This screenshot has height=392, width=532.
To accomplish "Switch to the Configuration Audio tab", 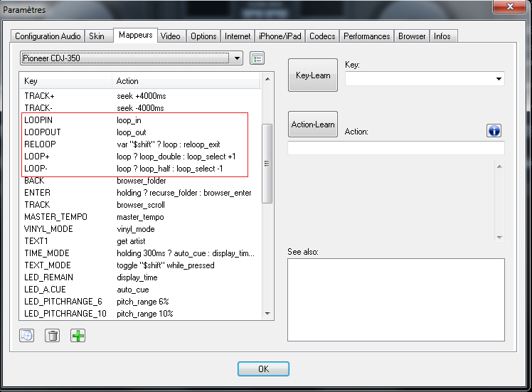I will coord(48,36).
